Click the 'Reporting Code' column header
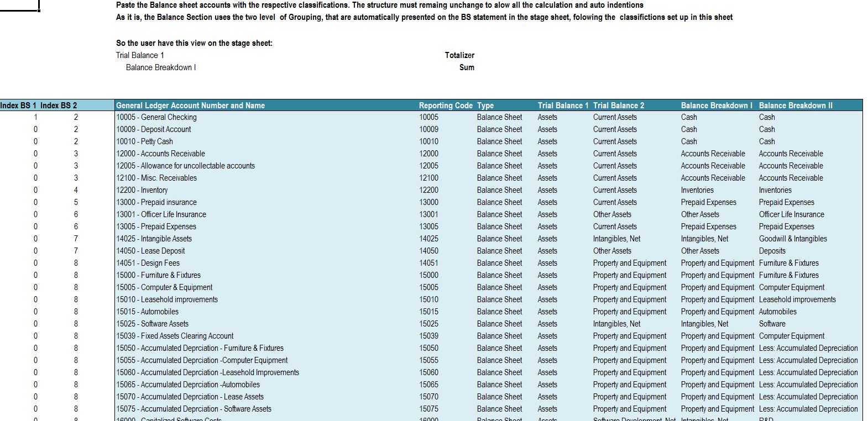This screenshot has height=421, width=868. (446, 106)
